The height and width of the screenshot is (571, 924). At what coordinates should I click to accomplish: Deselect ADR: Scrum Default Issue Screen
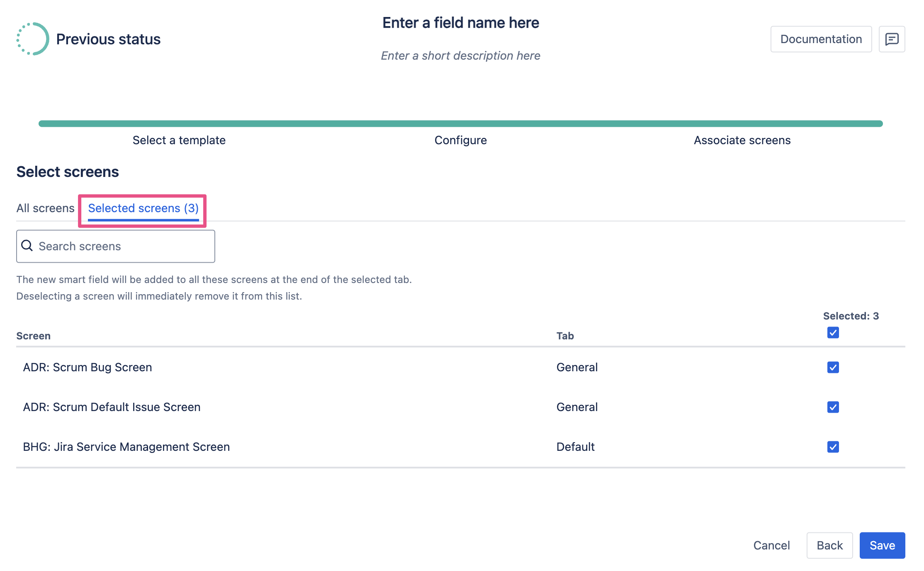[833, 407]
